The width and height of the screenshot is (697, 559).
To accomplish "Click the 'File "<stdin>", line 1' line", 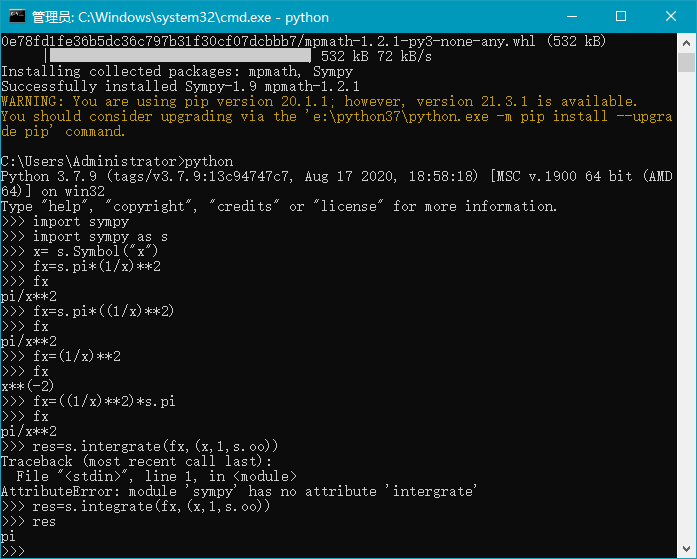I will point(156,476).
